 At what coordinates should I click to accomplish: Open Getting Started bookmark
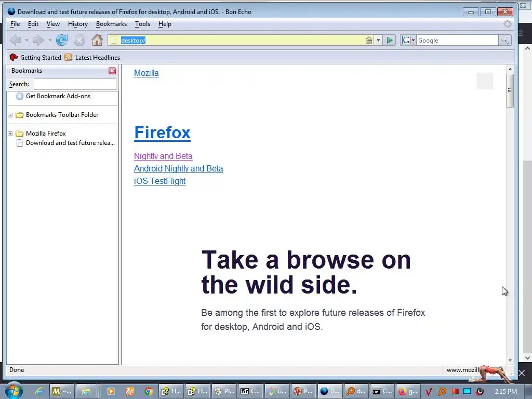35,57
